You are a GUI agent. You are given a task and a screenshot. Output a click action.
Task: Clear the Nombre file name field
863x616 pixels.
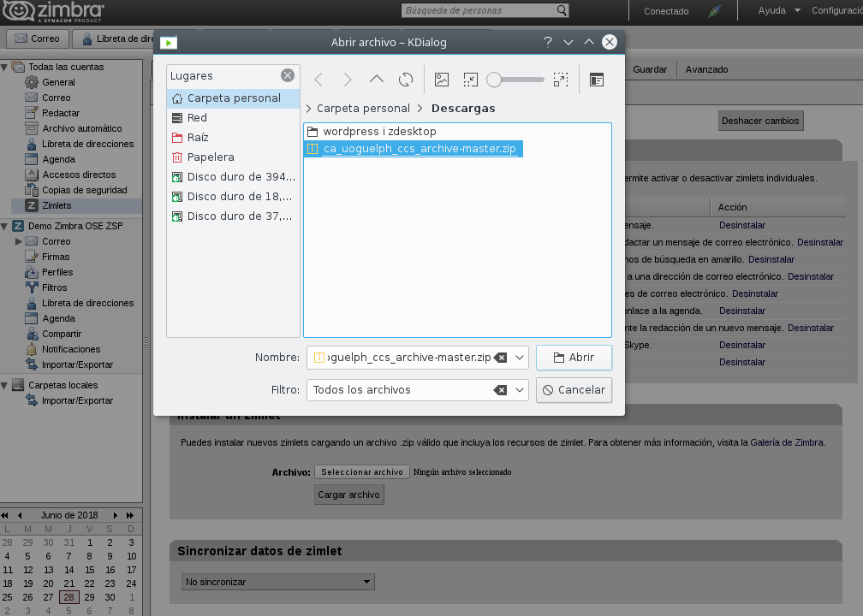point(500,358)
